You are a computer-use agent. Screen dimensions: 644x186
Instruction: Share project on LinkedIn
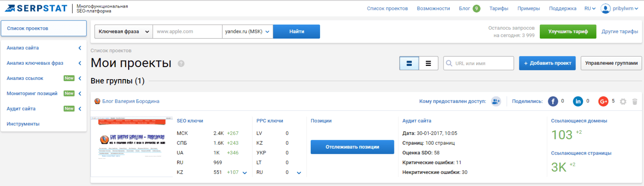pyautogui.click(x=578, y=101)
